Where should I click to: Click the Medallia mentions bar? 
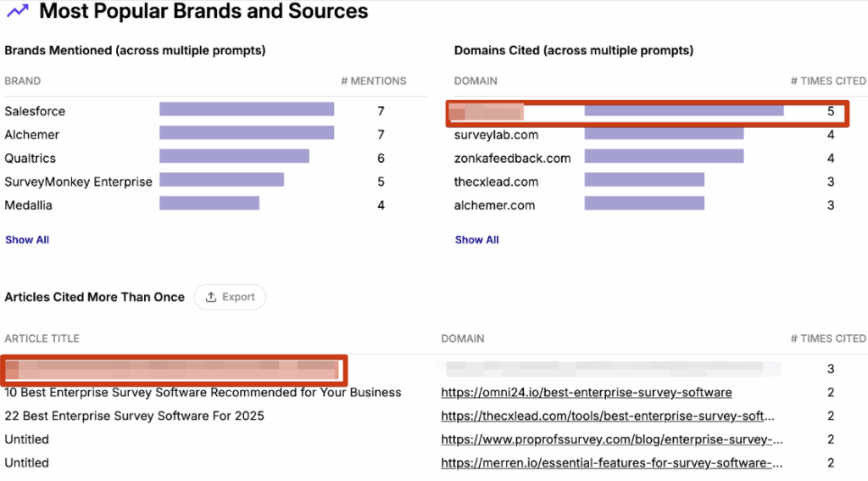tap(209, 203)
